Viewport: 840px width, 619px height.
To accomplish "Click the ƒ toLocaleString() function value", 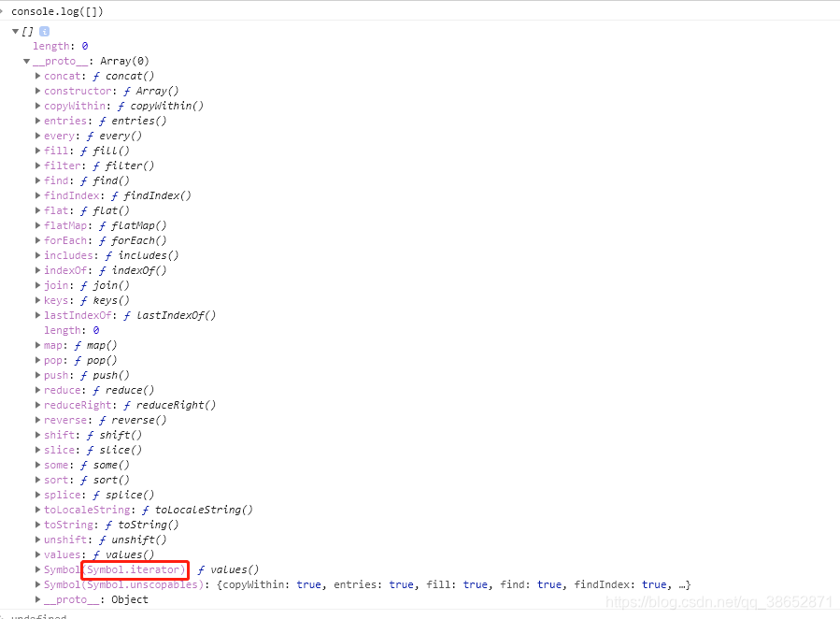I will (x=197, y=511).
